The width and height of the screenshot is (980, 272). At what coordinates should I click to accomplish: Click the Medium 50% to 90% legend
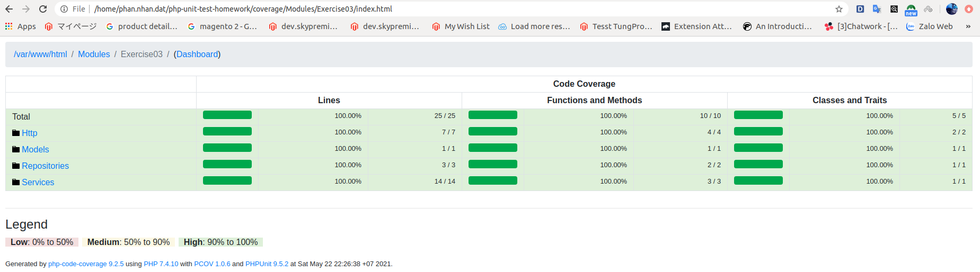tap(129, 242)
